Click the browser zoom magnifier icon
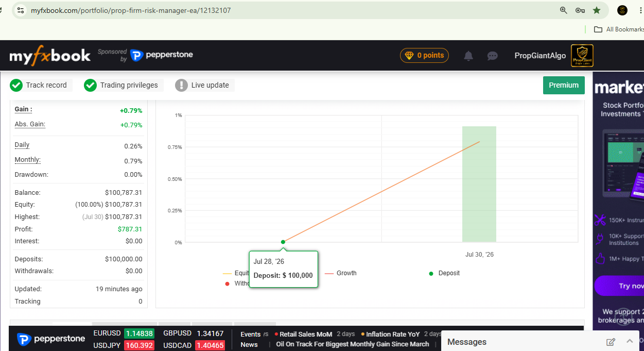The height and width of the screenshot is (351, 644). [x=564, y=10]
